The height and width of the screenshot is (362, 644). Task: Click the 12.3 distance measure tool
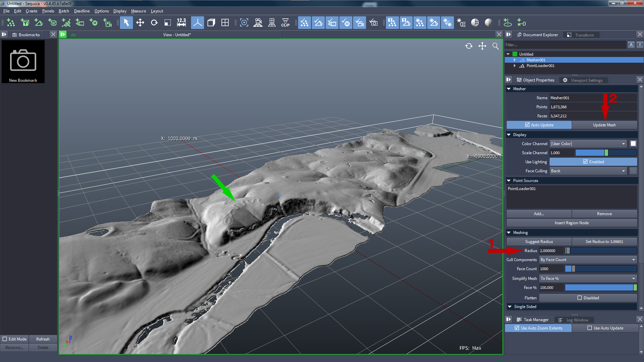(x=181, y=23)
